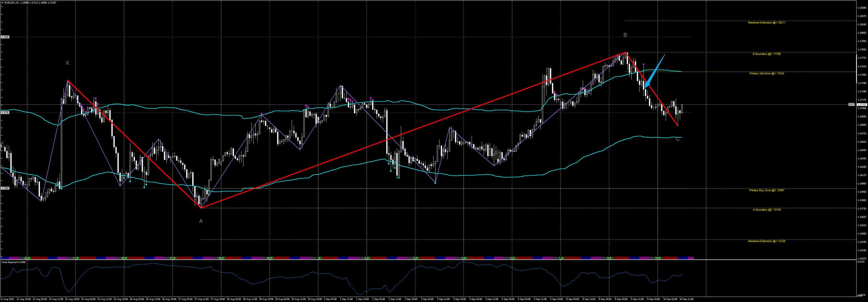Click the current price 1.17107 axis marker
Image resolution: width=868 pixels, height=302 pixels.
tap(862, 105)
